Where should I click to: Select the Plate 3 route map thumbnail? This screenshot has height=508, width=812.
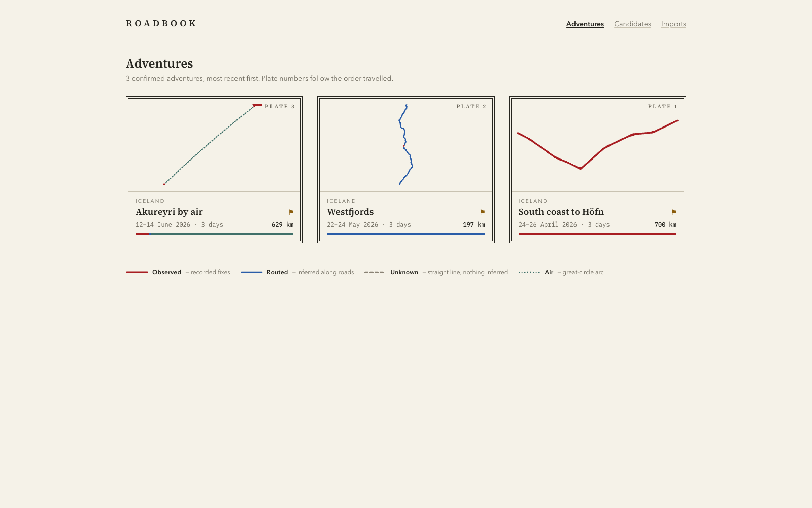pyautogui.click(x=214, y=145)
